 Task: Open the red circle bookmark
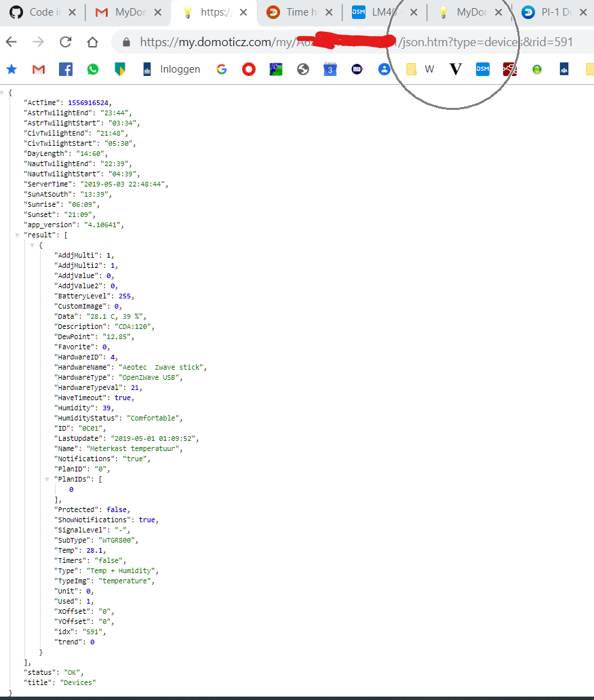(x=249, y=69)
